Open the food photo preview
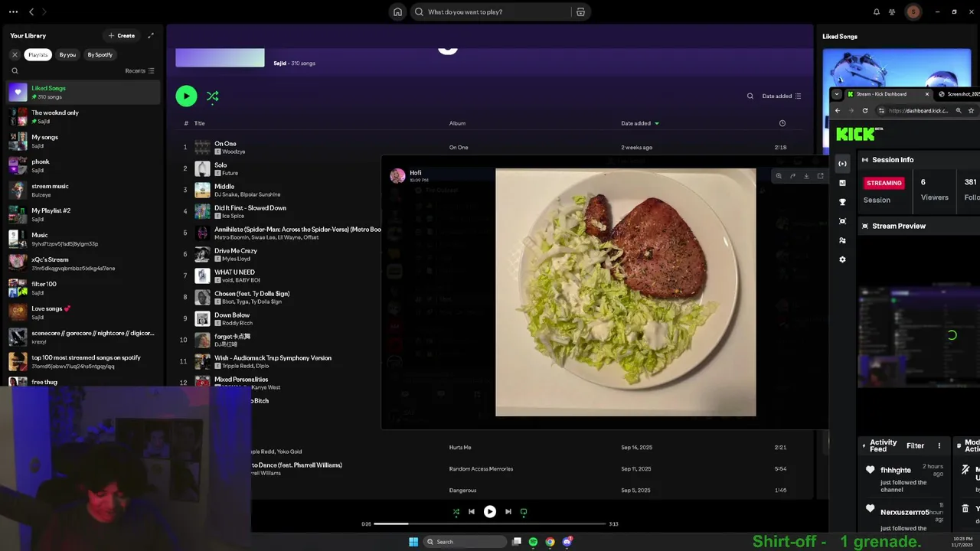This screenshot has width=980, height=551. click(x=626, y=292)
